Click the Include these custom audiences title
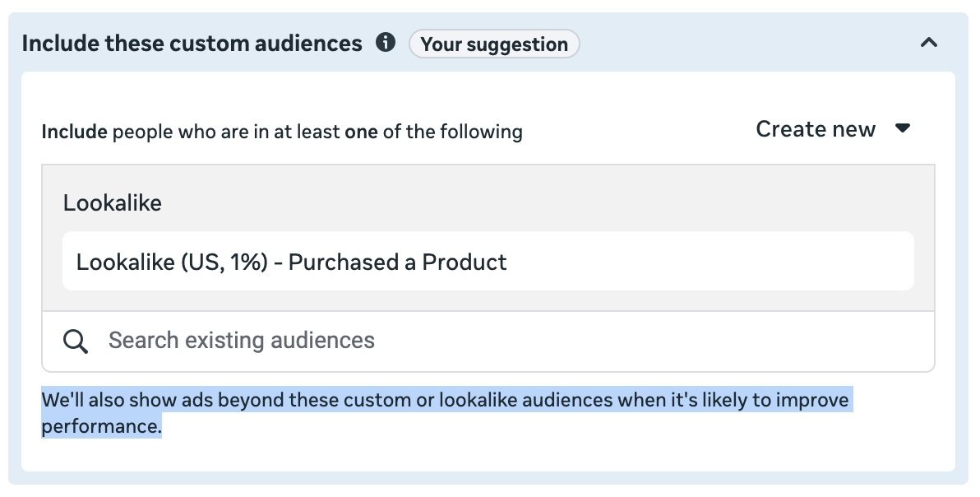 pos(192,44)
